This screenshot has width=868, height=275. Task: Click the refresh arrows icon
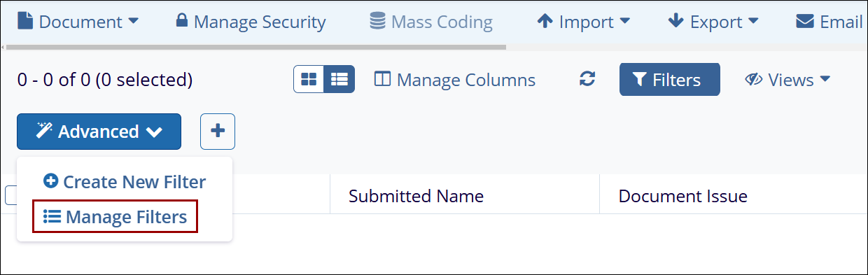[x=587, y=80]
